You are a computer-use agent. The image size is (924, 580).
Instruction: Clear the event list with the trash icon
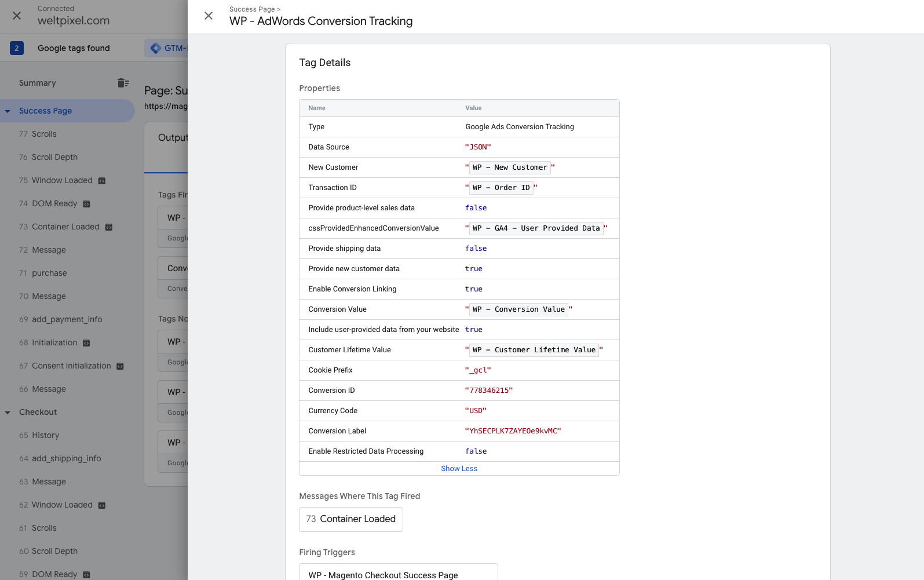point(123,83)
